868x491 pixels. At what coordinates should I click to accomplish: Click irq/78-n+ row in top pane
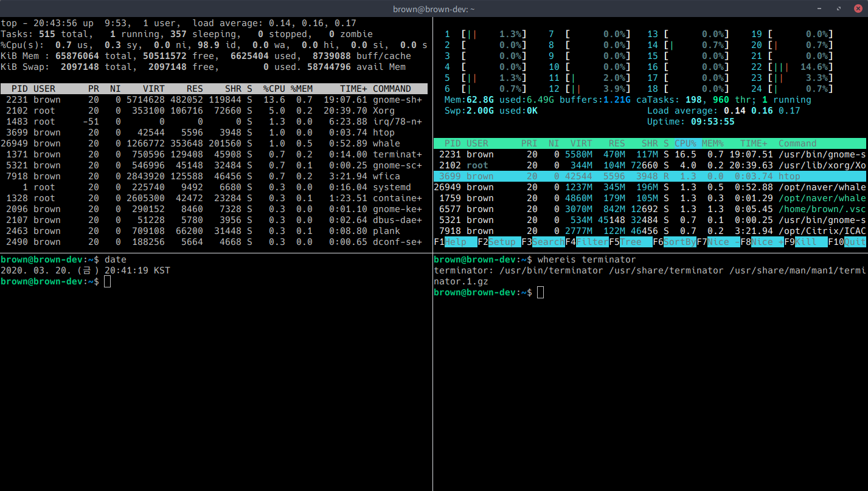tap(214, 122)
